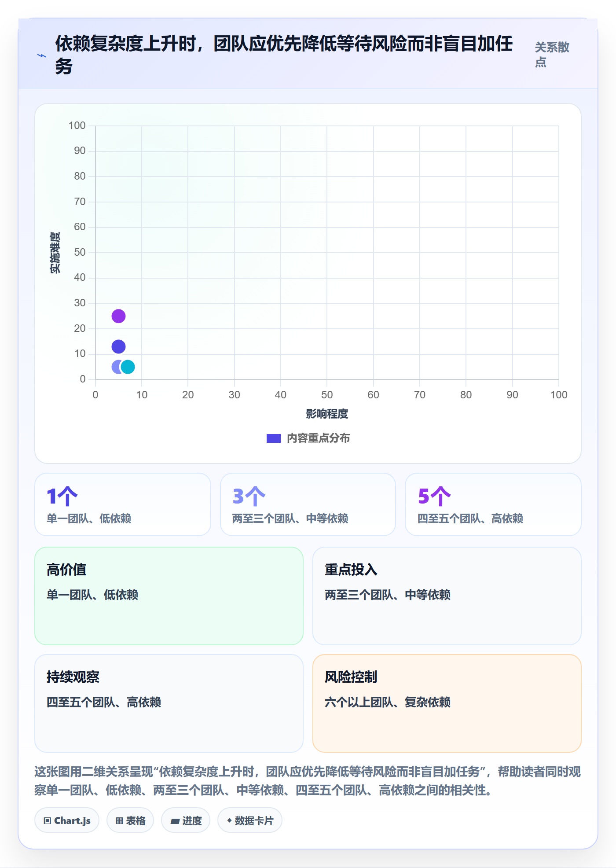Screen dimensions: 616x868
Task: Click the chart title starting with 依赖复杂度上升时
Action: tap(284, 55)
